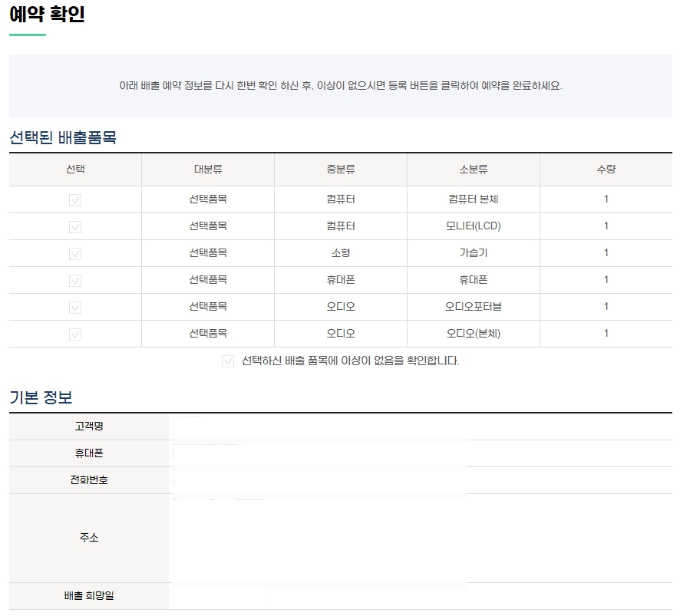Click 컴퓨터 category in 모니터(LCD) row

point(341,226)
